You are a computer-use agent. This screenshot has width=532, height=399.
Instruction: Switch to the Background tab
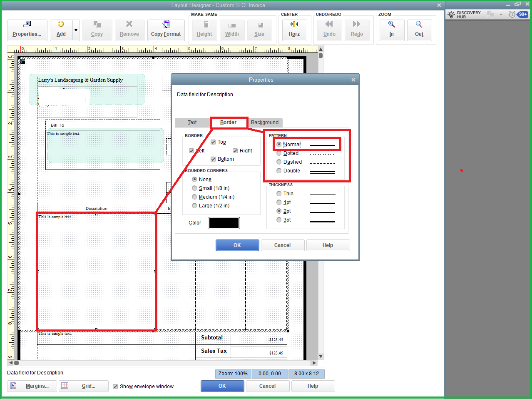point(265,122)
